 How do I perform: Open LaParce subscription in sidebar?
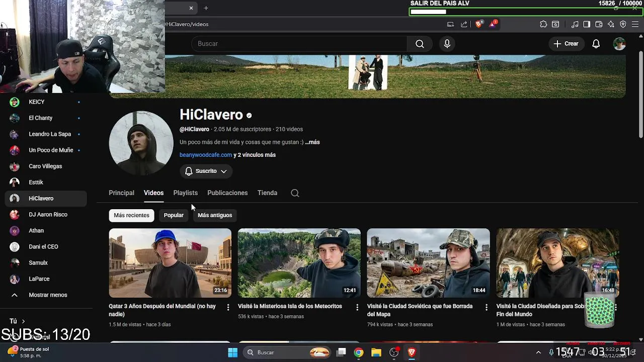(45, 279)
